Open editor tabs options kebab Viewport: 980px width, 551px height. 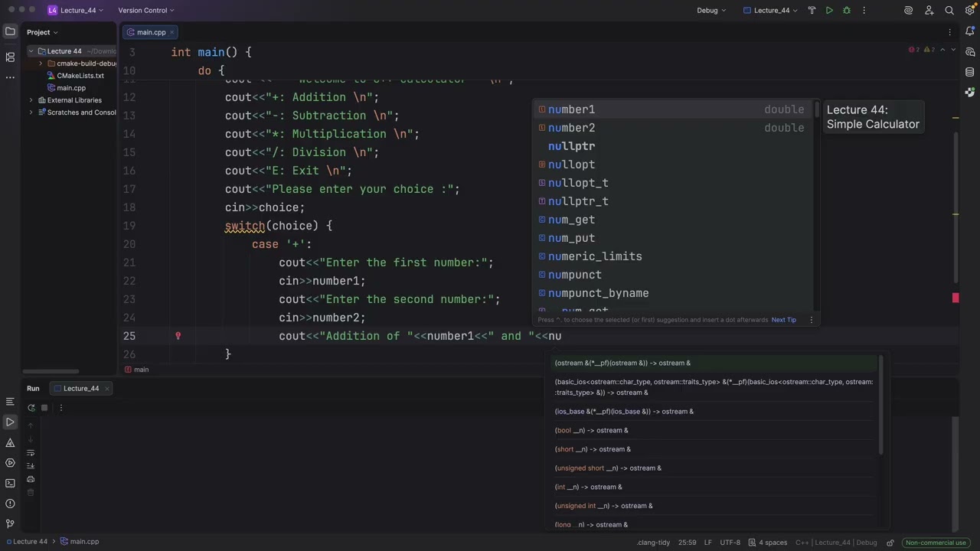(x=949, y=32)
